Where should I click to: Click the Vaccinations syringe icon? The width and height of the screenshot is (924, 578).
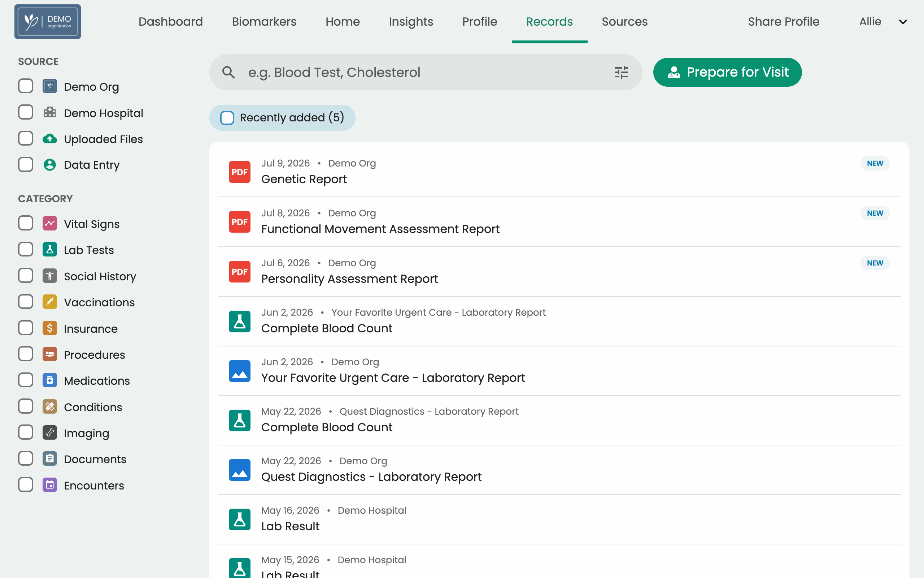coord(50,302)
